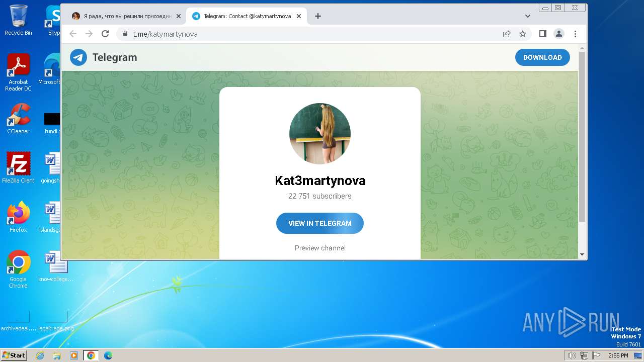Image resolution: width=644 pixels, height=362 pixels.
Task: Click the network tray icon
Action: 584,355
